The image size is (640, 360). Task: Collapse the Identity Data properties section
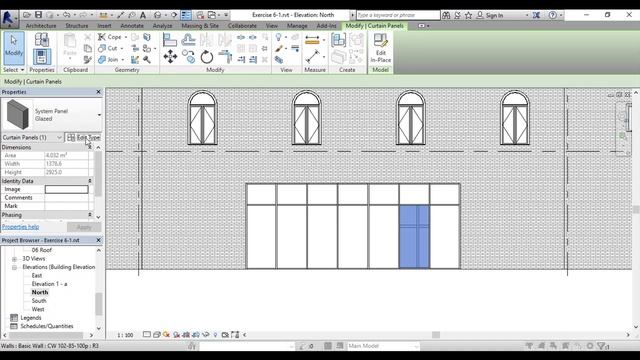click(x=90, y=181)
